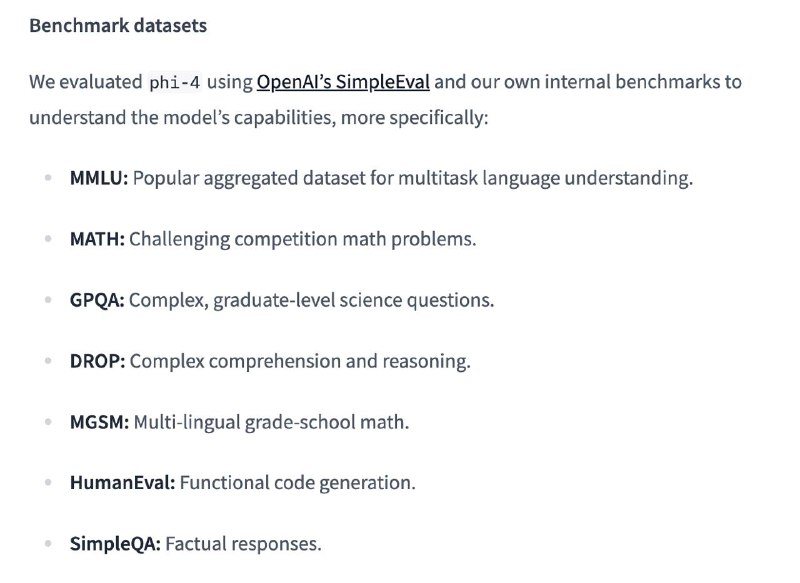The image size is (800, 583).
Task: Click the bullet point beside DROP
Action: coord(48,361)
